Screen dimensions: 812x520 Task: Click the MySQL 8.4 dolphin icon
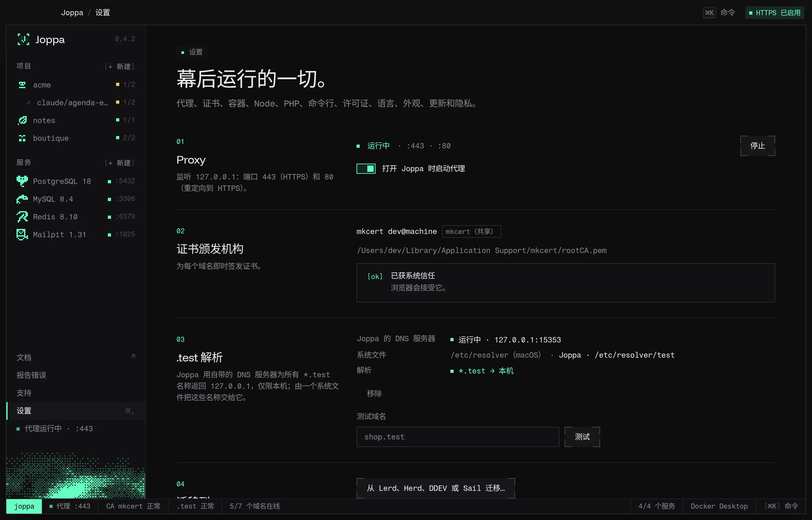[x=22, y=199]
